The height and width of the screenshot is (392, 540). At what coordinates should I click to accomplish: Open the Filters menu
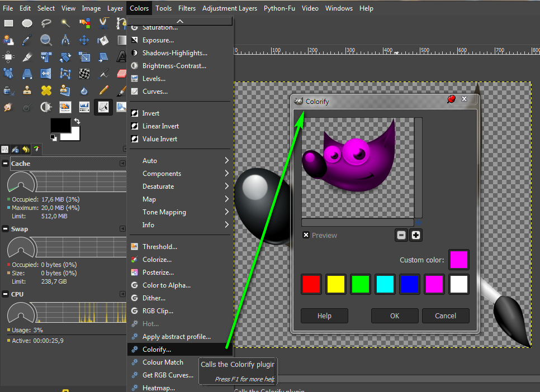coord(187,8)
